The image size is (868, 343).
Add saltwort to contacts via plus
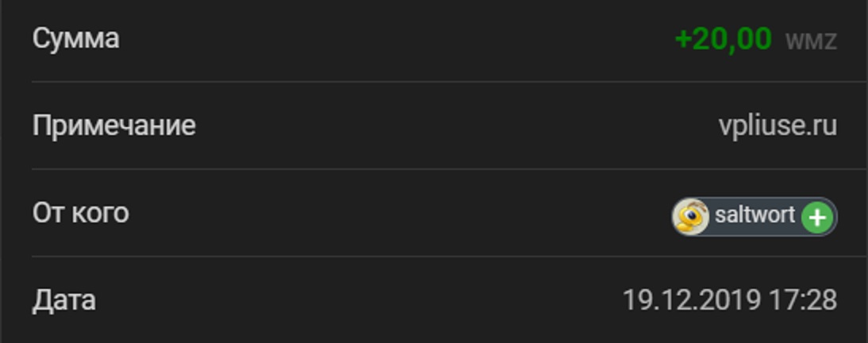click(x=817, y=218)
